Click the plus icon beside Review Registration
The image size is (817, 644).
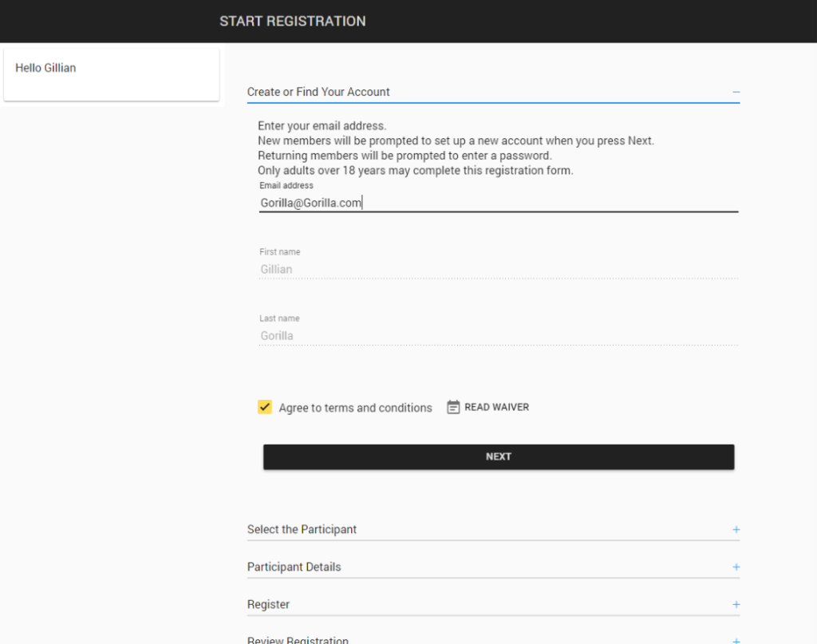pyautogui.click(x=736, y=640)
